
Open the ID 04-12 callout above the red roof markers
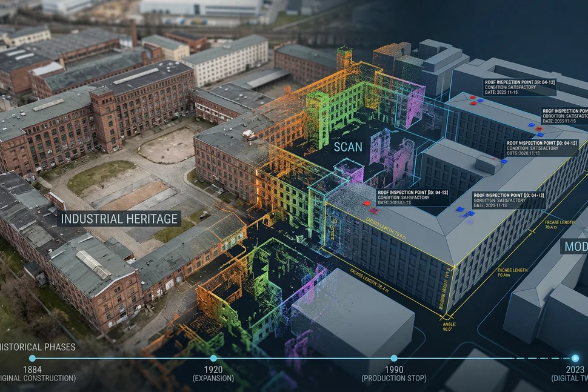520,87
